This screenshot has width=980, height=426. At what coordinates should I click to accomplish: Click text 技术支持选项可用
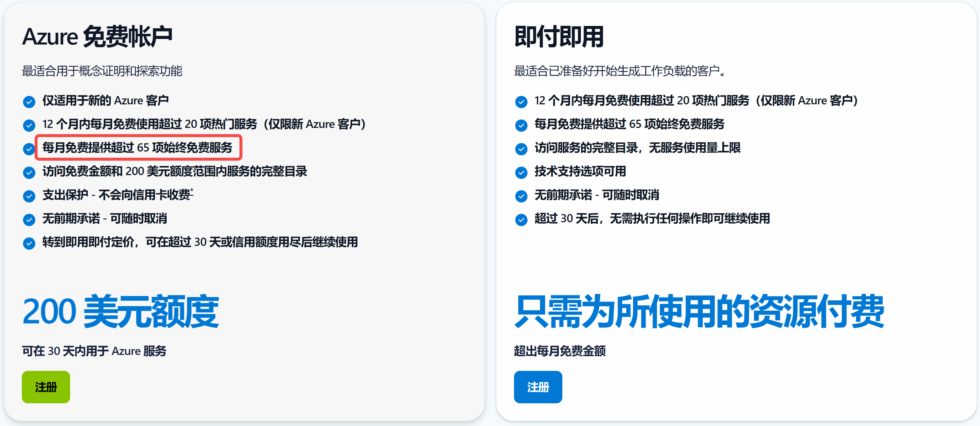point(580,171)
